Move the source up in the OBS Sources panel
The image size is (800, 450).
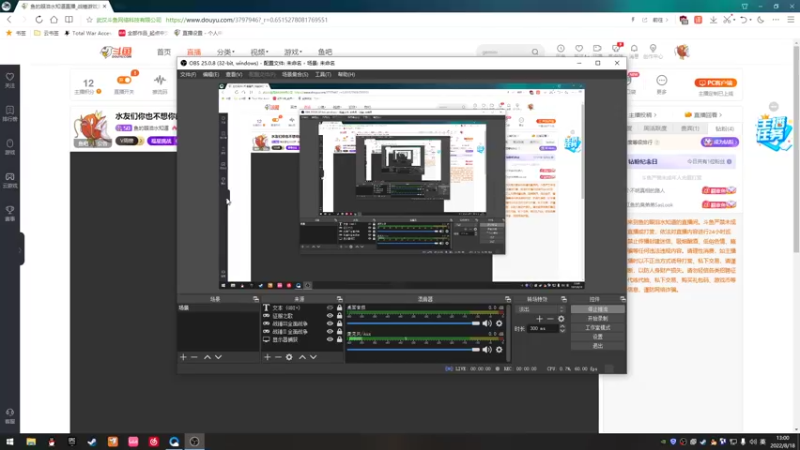pyautogui.click(x=302, y=357)
